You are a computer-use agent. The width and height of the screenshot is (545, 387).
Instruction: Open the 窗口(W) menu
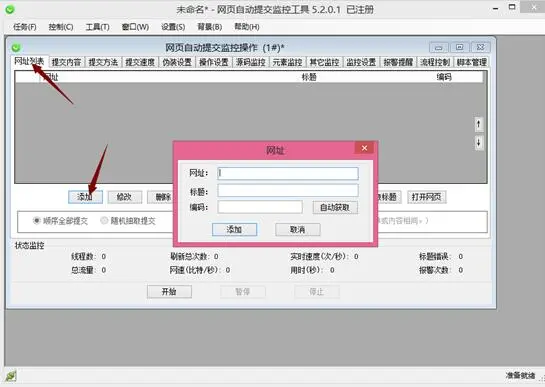[x=135, y=27]
